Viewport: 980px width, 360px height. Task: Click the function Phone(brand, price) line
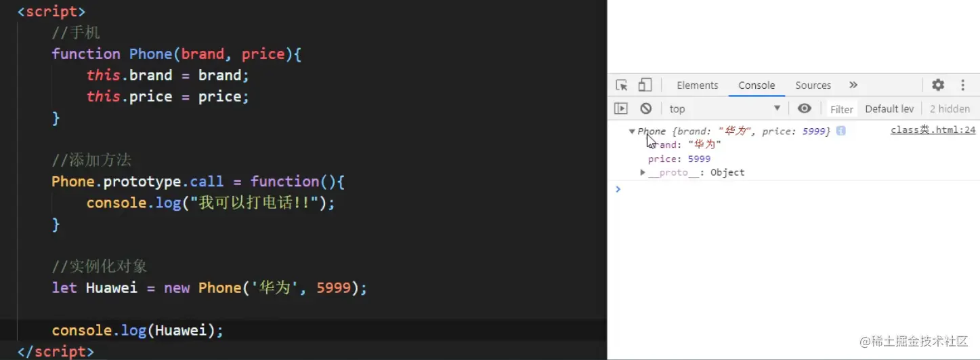[x=176, y=54]
